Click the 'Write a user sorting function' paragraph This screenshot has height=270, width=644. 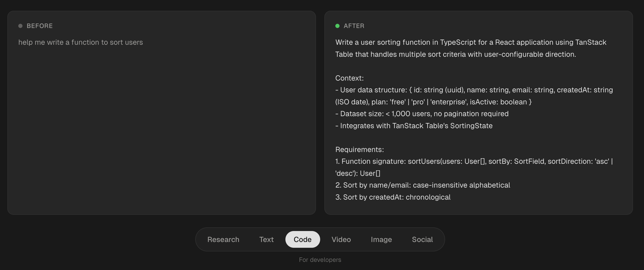pos(471,48)
